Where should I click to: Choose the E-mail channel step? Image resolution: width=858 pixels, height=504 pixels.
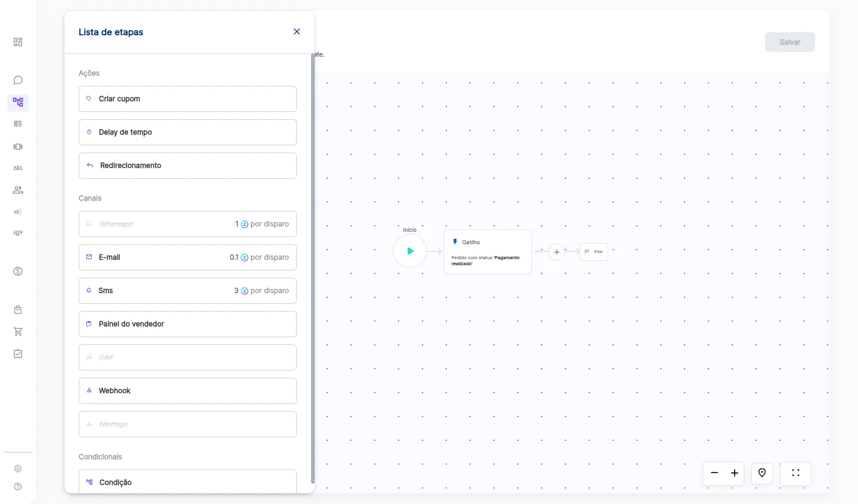coord(188,257)
